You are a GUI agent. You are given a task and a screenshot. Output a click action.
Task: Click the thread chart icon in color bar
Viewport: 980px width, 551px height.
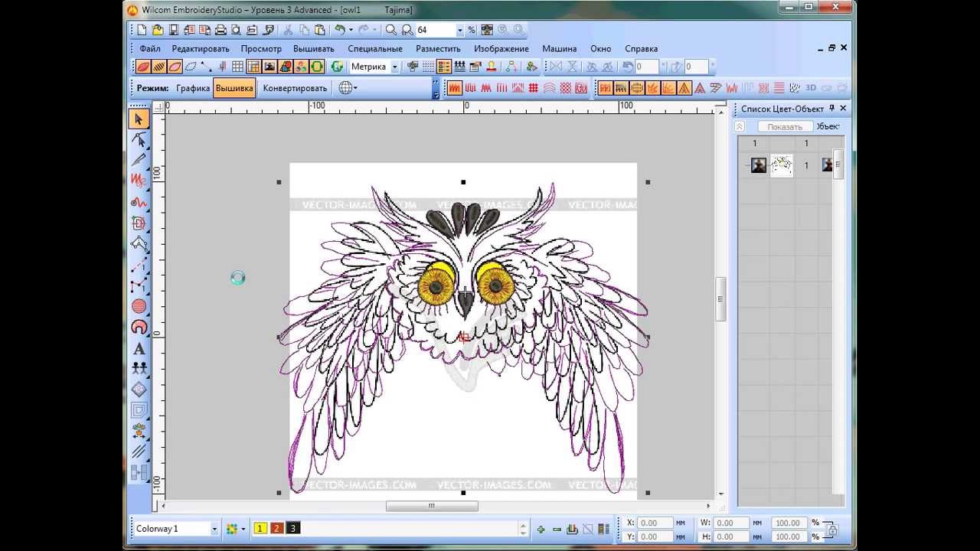tap(603, 529)
